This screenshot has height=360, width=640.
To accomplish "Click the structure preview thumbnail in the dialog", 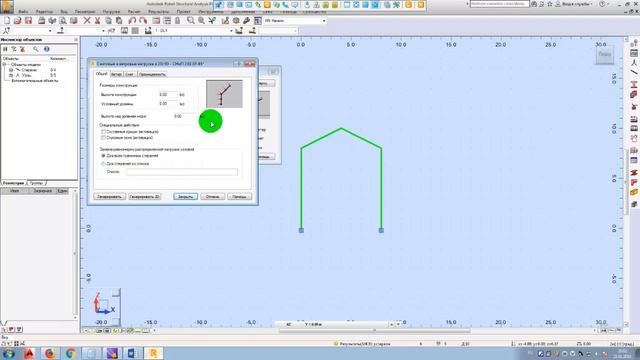I will pyautogui.click(x=224, y=94).
